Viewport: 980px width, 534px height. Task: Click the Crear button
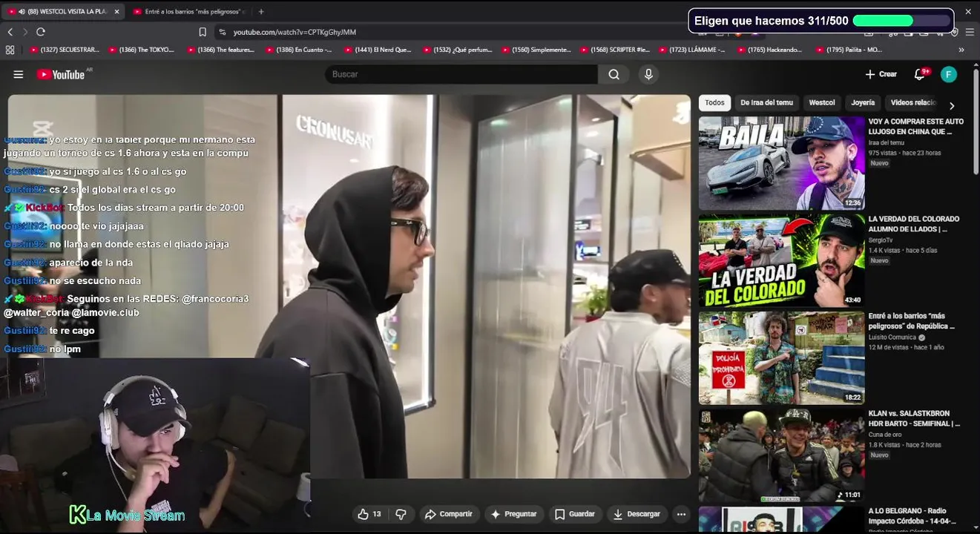[881, 74]
